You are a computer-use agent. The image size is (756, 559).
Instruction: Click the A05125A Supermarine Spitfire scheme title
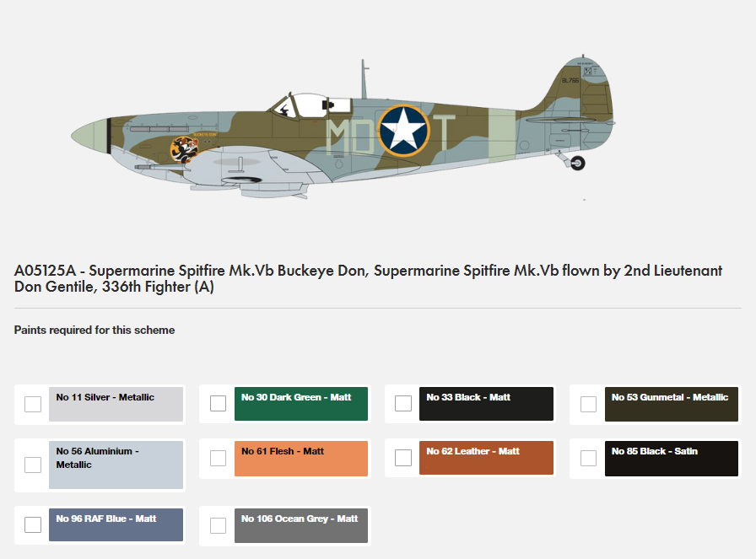(368, 278)
